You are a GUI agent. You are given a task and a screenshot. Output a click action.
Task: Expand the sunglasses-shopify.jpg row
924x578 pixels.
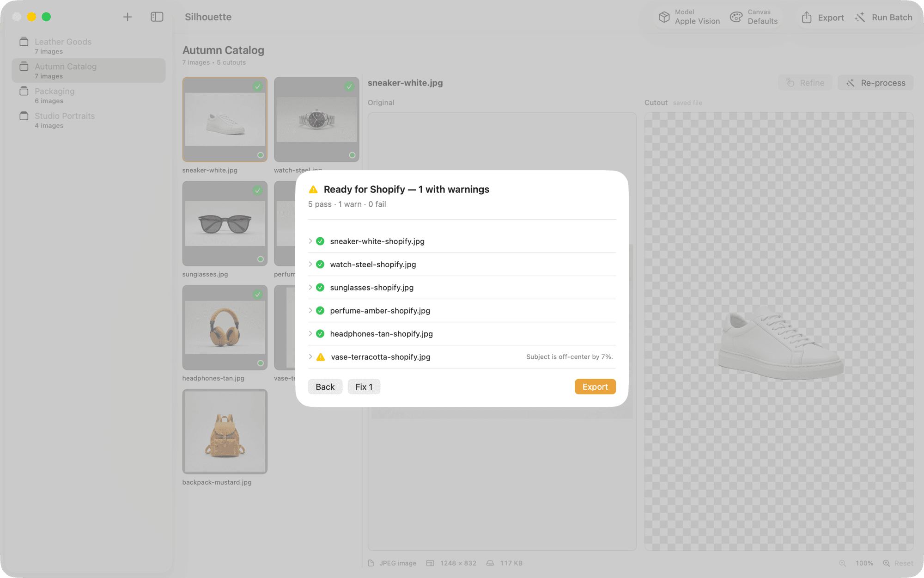click(310, 287)
